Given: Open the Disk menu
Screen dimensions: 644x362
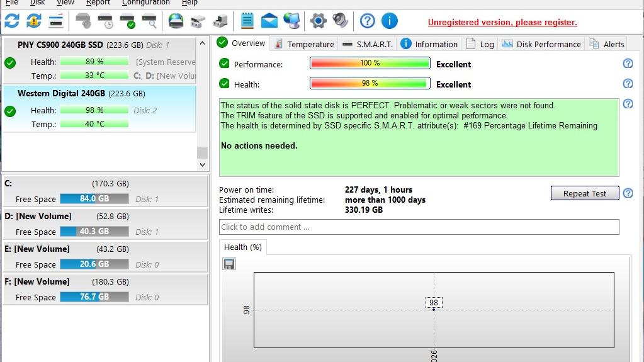Looking at the screenshot, I should click(38, 3).
